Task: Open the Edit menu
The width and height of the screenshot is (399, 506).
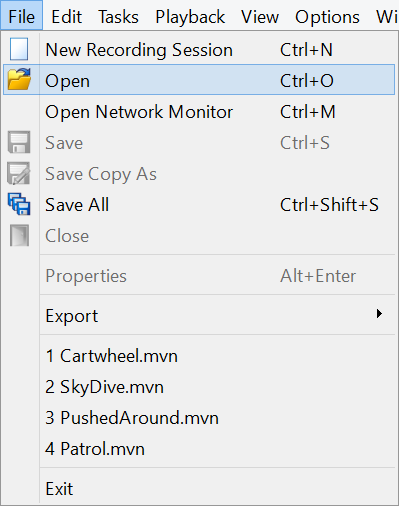Action: [x=67, y=17]
